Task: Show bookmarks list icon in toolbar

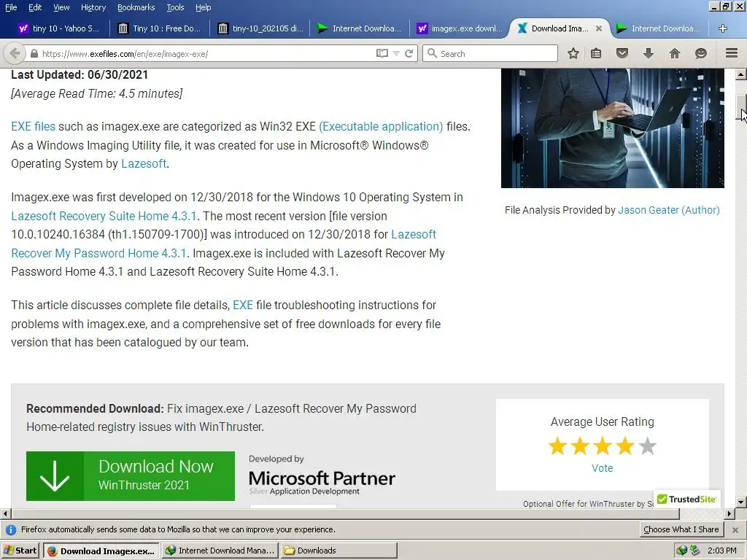Action: [x=596, y=53]
